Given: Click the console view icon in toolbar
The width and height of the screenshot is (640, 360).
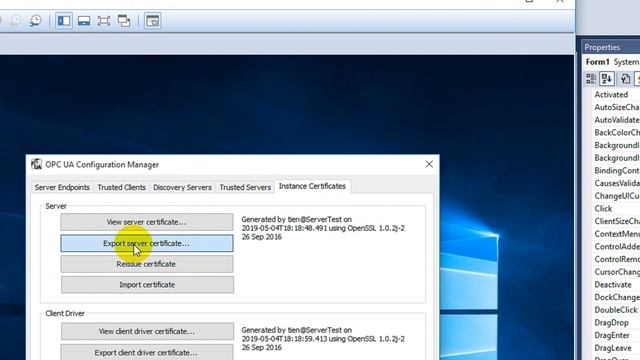Looking at the screenshot, I should 152,20.
